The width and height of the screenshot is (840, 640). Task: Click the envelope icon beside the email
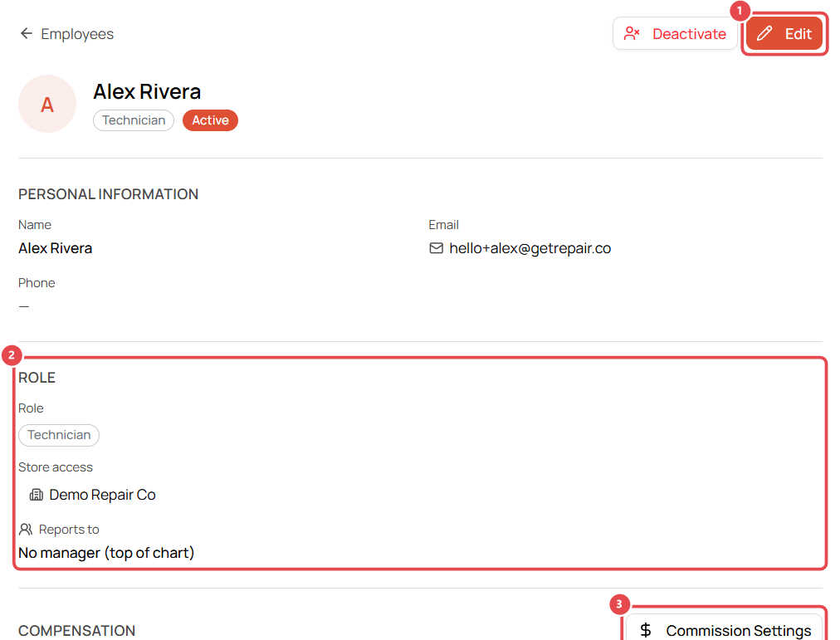(x=436, y=248)
